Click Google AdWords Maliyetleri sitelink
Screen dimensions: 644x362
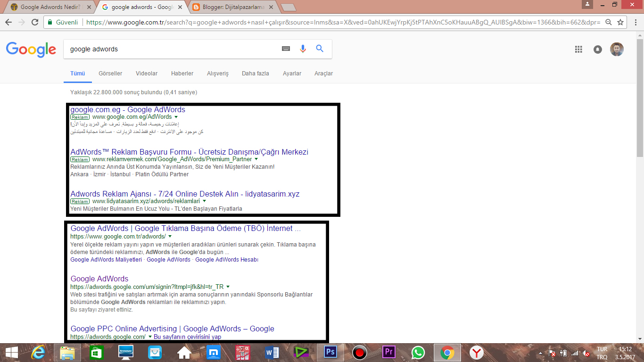click(x=106, y=260)
